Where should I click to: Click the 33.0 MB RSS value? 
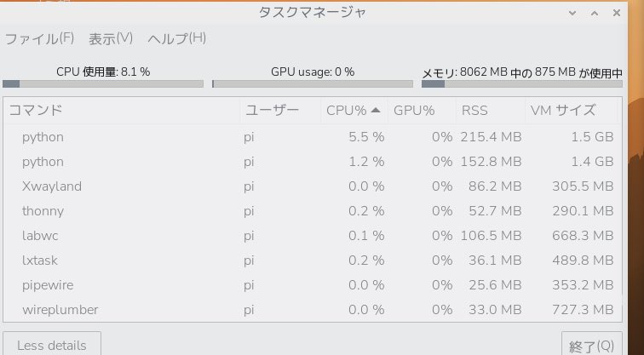pos(495,309)
